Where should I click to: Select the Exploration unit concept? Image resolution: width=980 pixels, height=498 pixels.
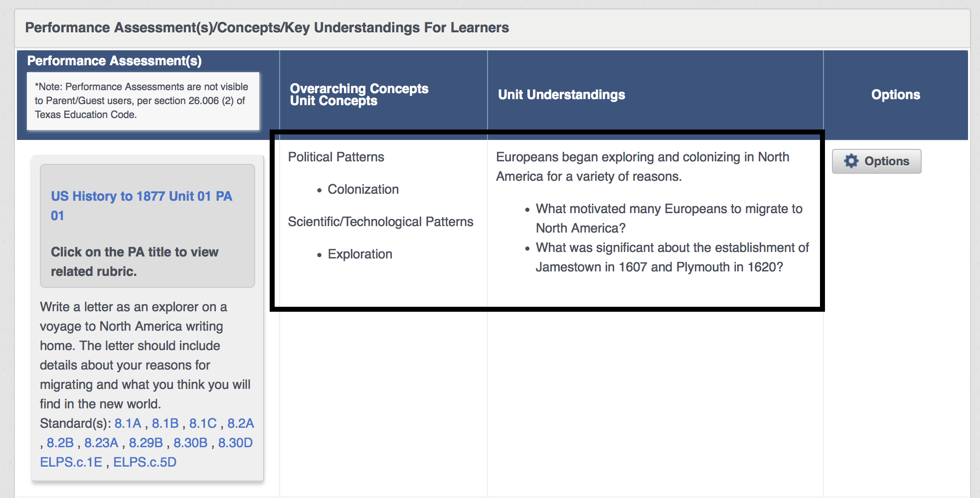tap(360, 254)
